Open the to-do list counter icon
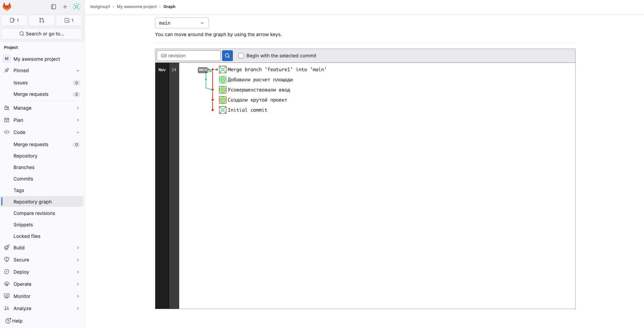This screenshot has height=328, width=644. [69, 20]
